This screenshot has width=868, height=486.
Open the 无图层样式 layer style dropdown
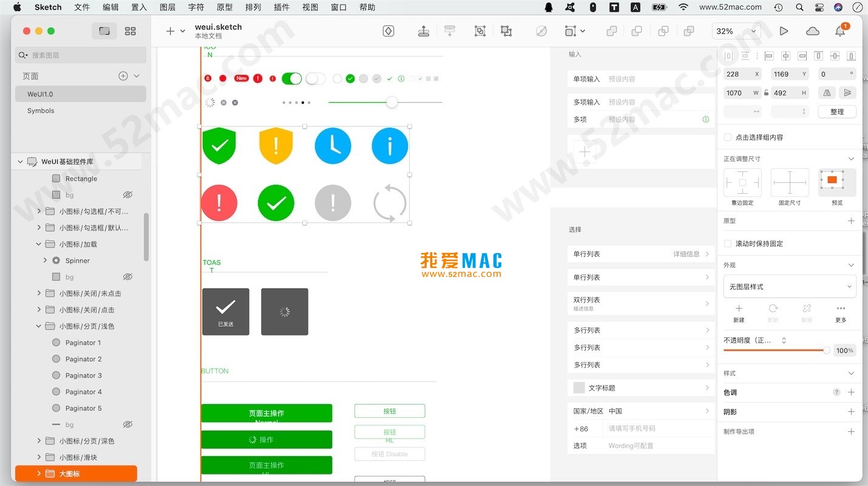pos(790,286)
